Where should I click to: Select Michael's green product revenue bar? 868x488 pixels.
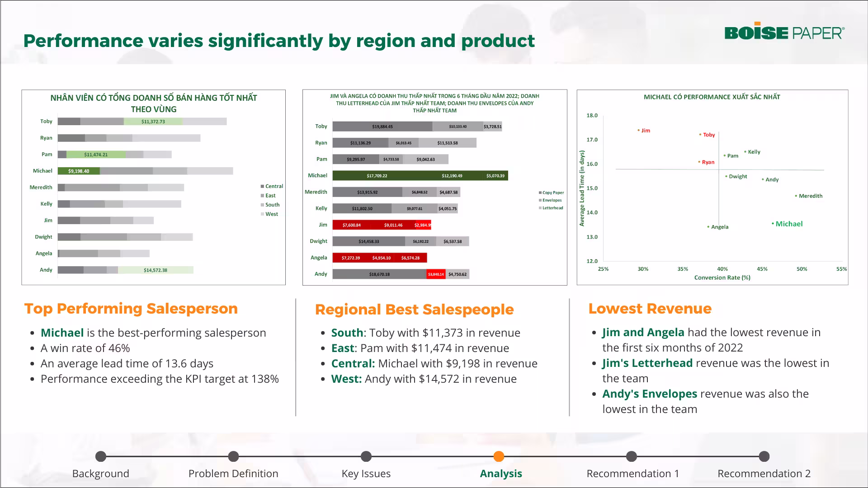tap(420, 175)
